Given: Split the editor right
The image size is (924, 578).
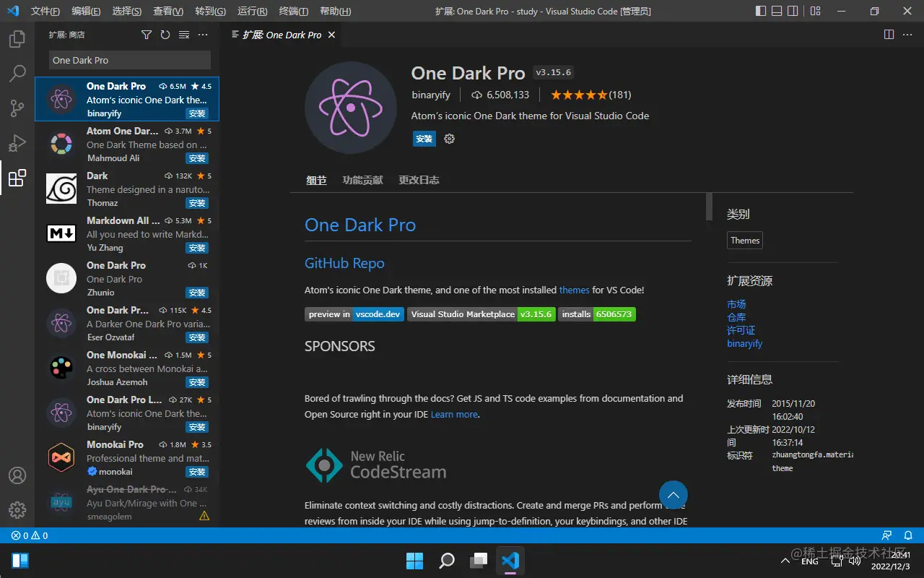Looking at the screenshot, I should click(889, 35).
